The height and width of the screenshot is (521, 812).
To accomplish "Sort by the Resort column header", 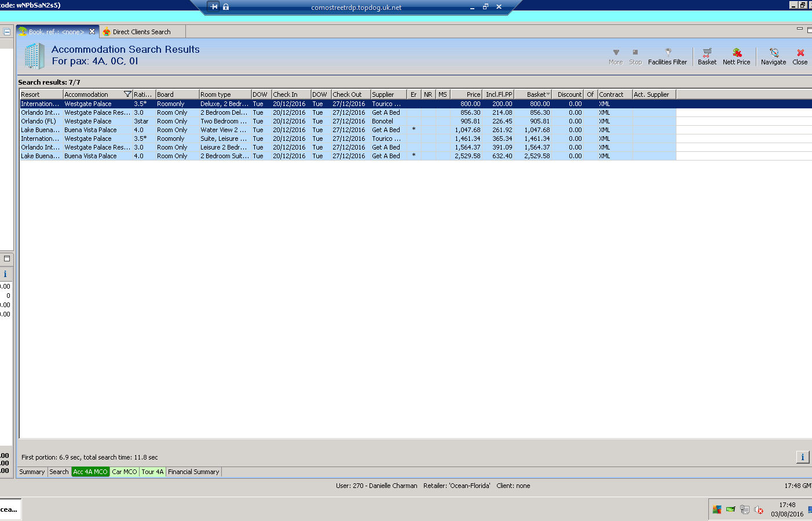I will (x=41, y=94).
